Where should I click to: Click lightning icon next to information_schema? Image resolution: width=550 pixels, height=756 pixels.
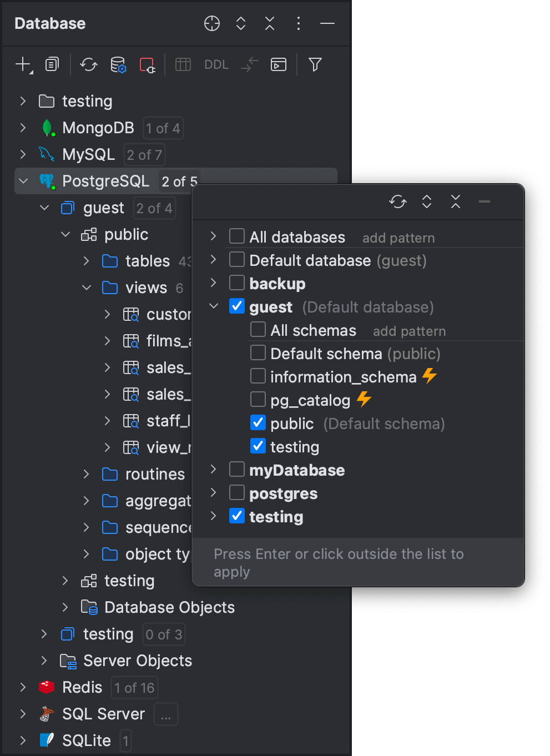(430, 376)
